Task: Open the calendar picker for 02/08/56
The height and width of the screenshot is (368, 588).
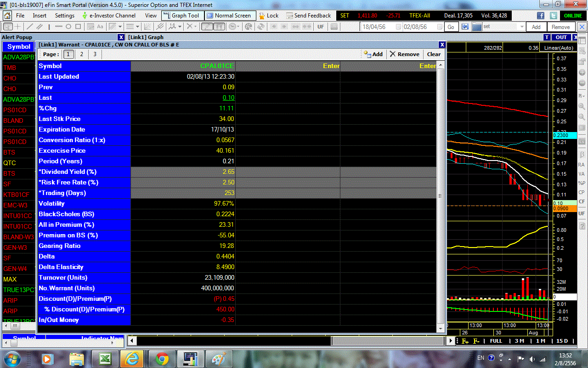Action: coord(439,27)
